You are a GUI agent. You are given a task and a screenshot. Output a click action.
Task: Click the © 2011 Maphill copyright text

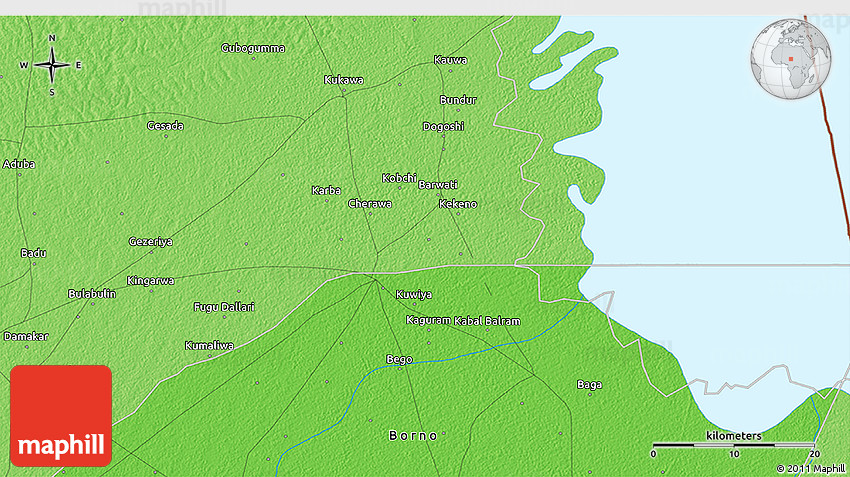click(811, 469)
